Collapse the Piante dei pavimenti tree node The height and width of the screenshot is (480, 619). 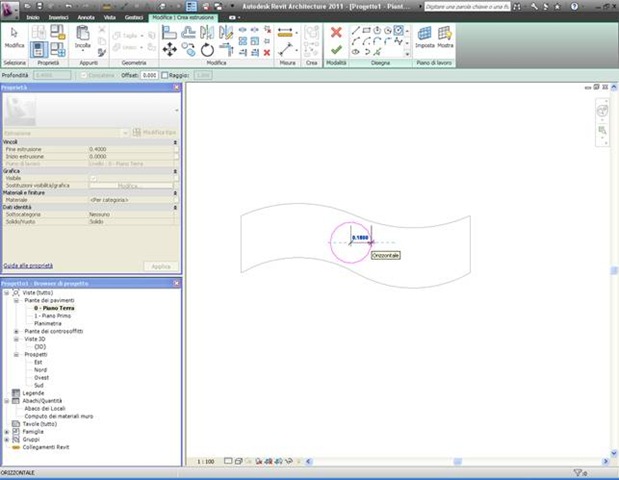(17, 300)
